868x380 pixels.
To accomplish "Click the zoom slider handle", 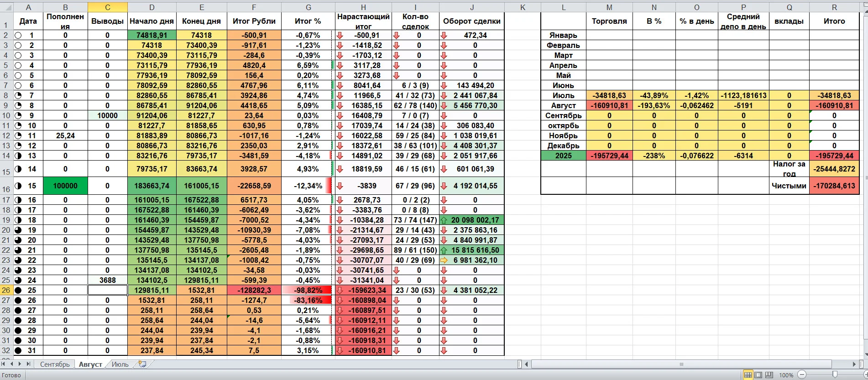I will [835, 375].
